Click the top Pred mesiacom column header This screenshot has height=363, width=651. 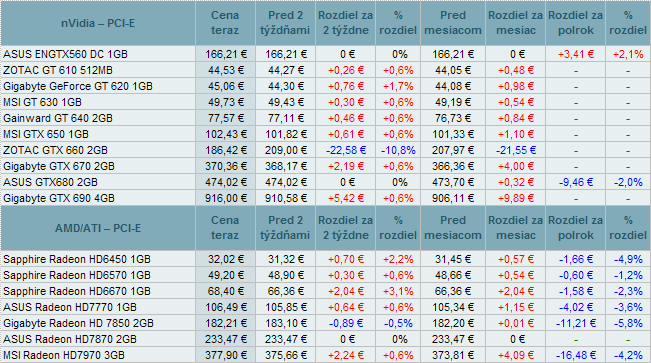pos(453,23)
